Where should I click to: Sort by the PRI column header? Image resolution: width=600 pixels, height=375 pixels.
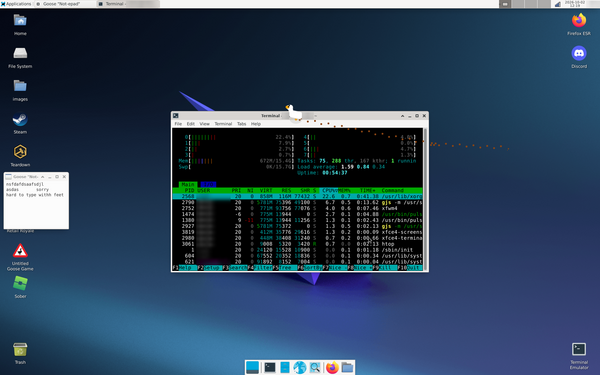(236, 190)
